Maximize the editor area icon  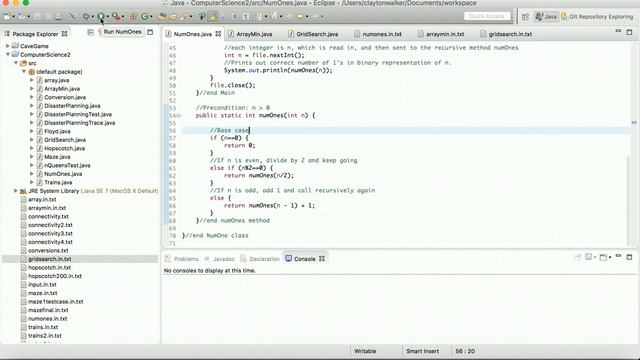tap(629, 32)
